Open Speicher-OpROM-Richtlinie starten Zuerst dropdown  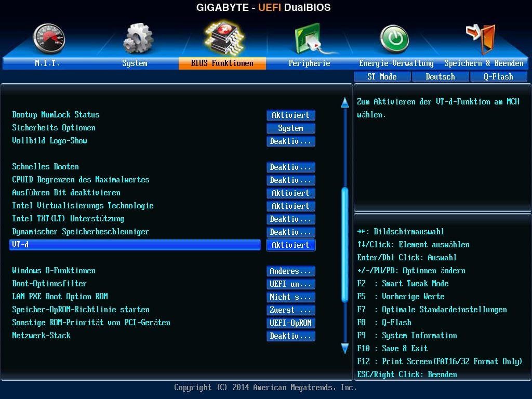[291, 310]
